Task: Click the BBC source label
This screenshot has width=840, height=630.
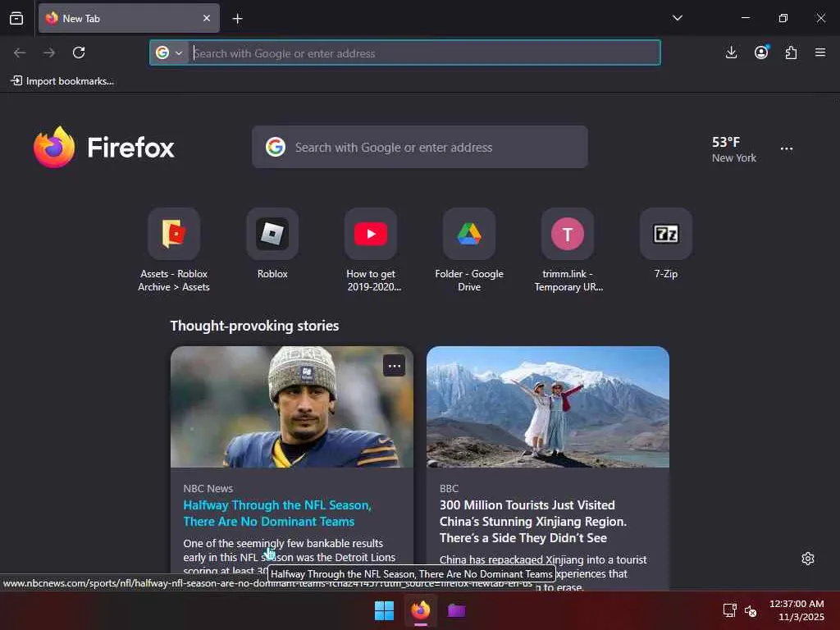Action: pyautogui.click(x=449, y=489)
